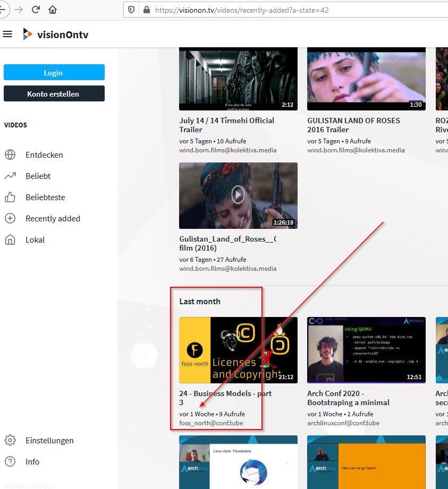
Task: Click the 'Last month' section heading
Action: 200,302
